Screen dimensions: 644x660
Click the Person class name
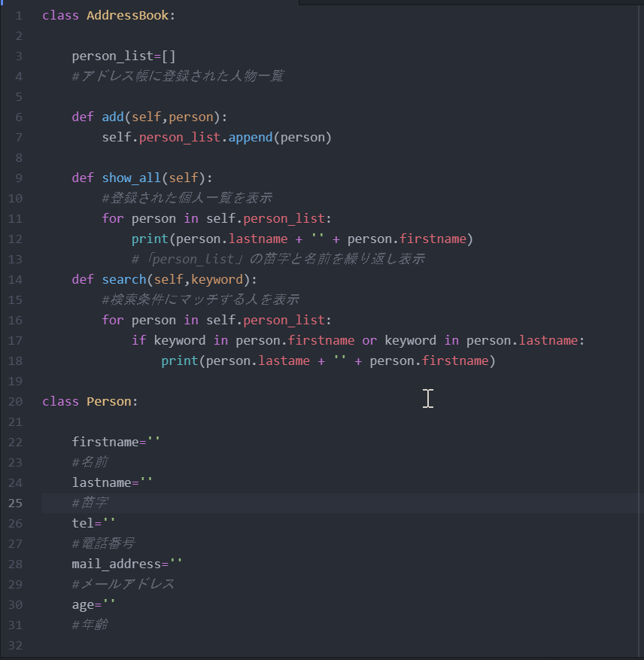109,402
